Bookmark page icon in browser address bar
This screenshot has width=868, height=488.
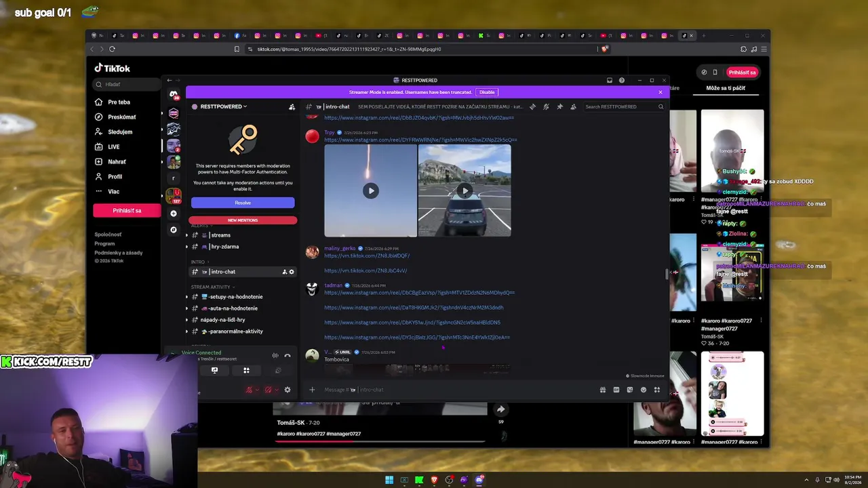237,49
